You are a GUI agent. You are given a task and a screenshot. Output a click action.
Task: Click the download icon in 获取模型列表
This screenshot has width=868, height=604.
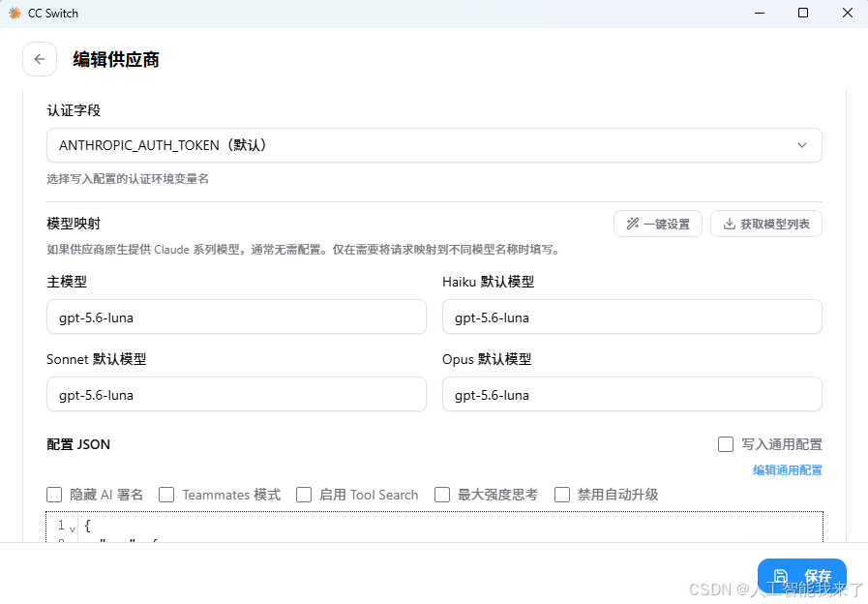click(x=730, y=224)
